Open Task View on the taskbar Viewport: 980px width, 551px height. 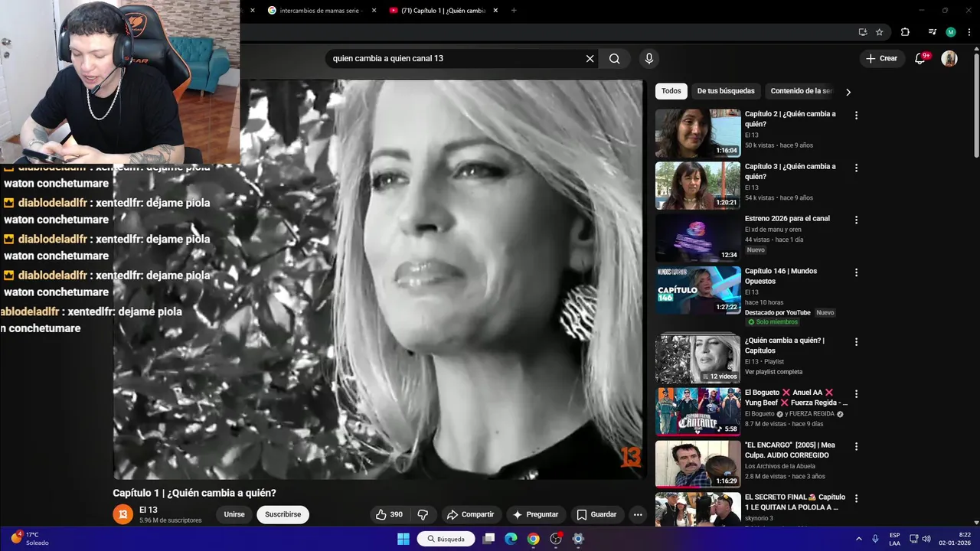(x=488, y=539)
